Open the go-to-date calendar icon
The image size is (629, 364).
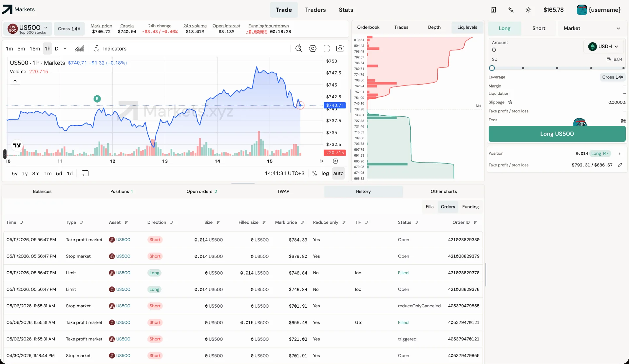(x=85, y=173)
